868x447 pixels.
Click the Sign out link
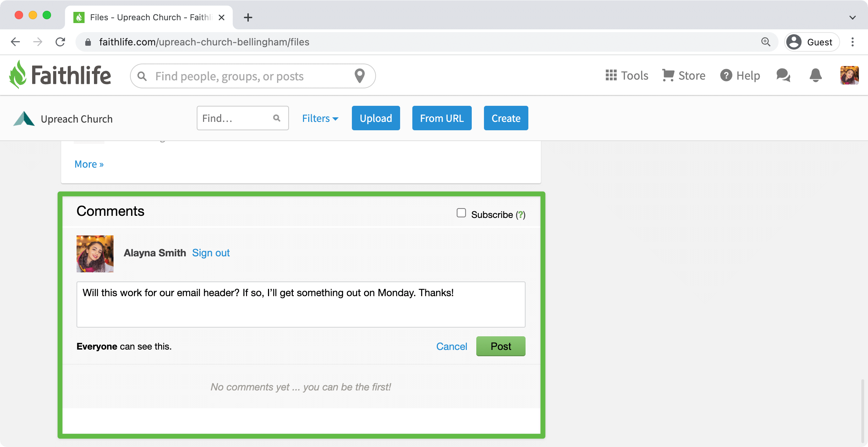pyautogui.click(x=211, y=253)
